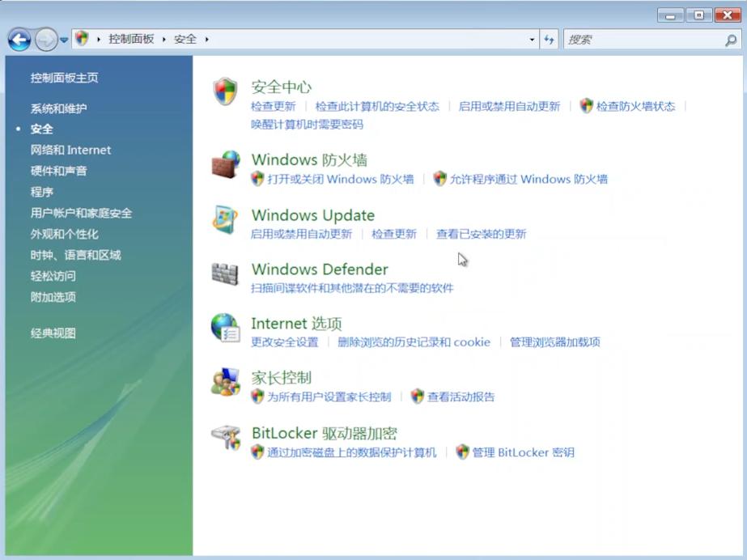Open 轻松访问 in sidebar
This screenshot has height=560, width=747.
[x=53, y=276]
